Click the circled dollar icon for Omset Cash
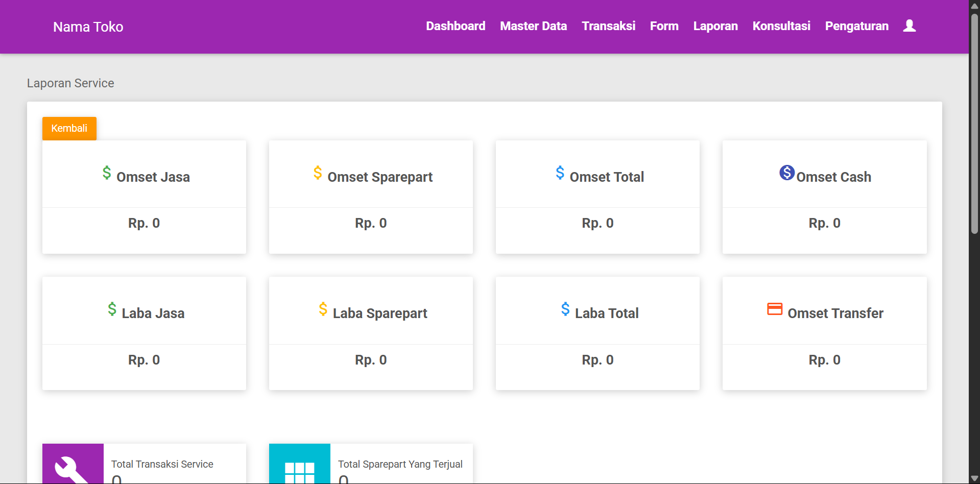The width and height of the screenshot is (980, 484). 786,173
